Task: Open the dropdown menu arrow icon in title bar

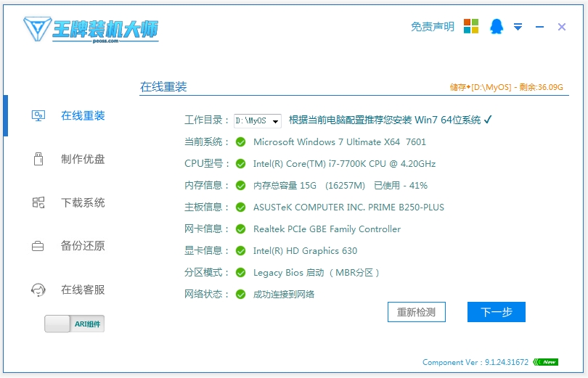Action: point(518,27)
